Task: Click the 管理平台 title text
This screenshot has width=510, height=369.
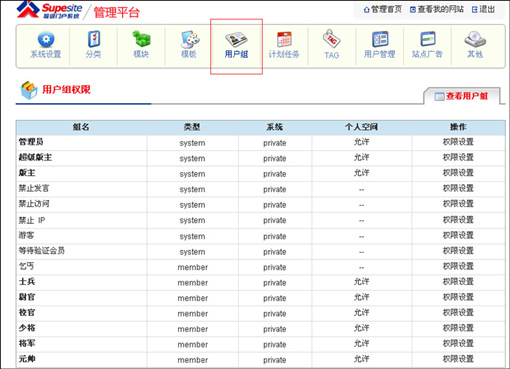Action: (x=117, y=13)
